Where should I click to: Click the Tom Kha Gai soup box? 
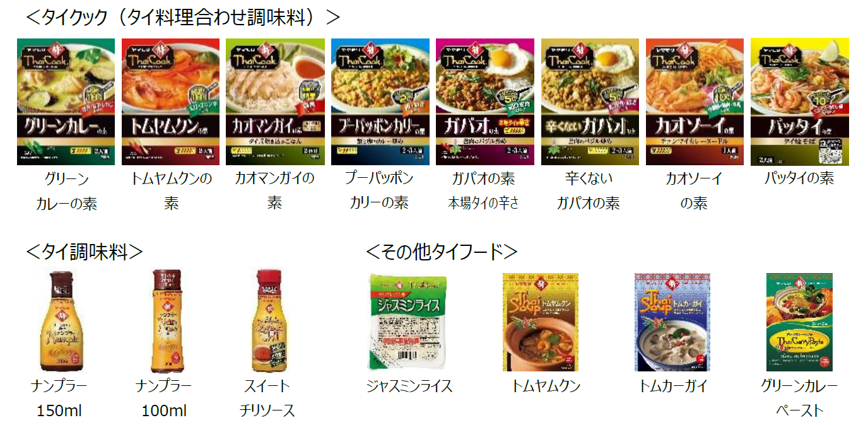click(x=672, y=322)
